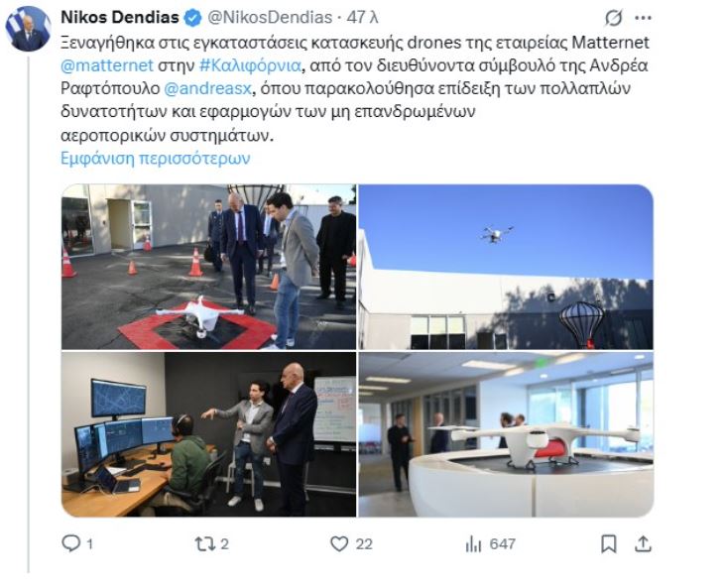
Task: Bookmark this tweet
Action: (609, 543)
